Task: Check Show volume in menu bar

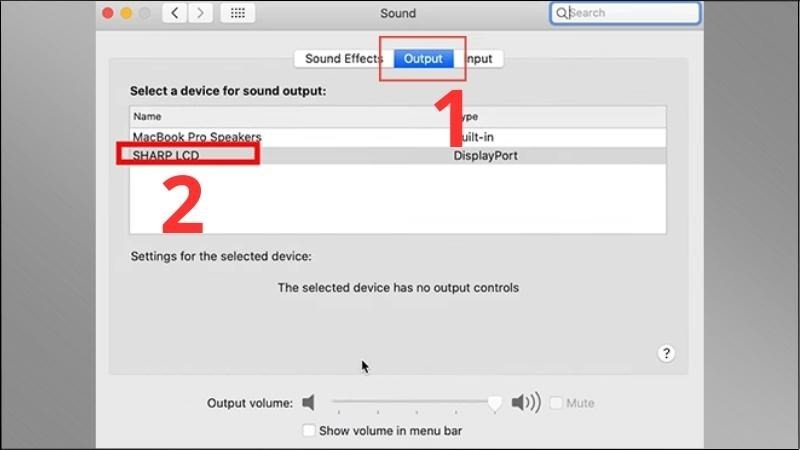Action: tap(309, 431)
